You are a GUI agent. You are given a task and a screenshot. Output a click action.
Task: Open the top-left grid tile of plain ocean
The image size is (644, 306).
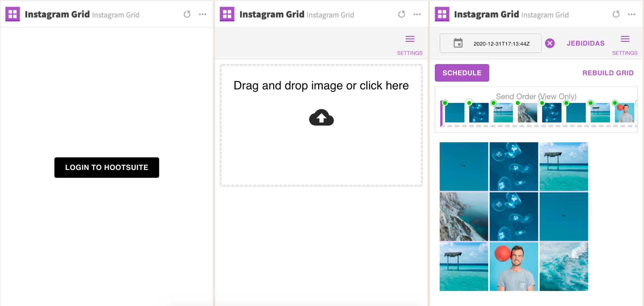(x=464, y=166)
